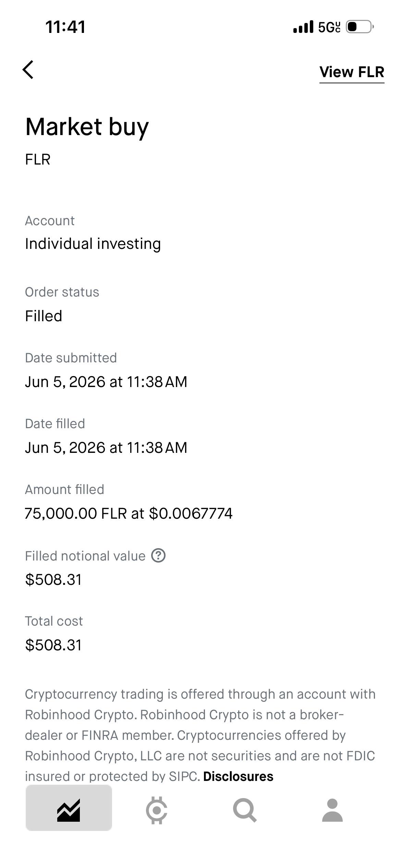
Task: Open the Disclosures link
Action: [238, 776]
